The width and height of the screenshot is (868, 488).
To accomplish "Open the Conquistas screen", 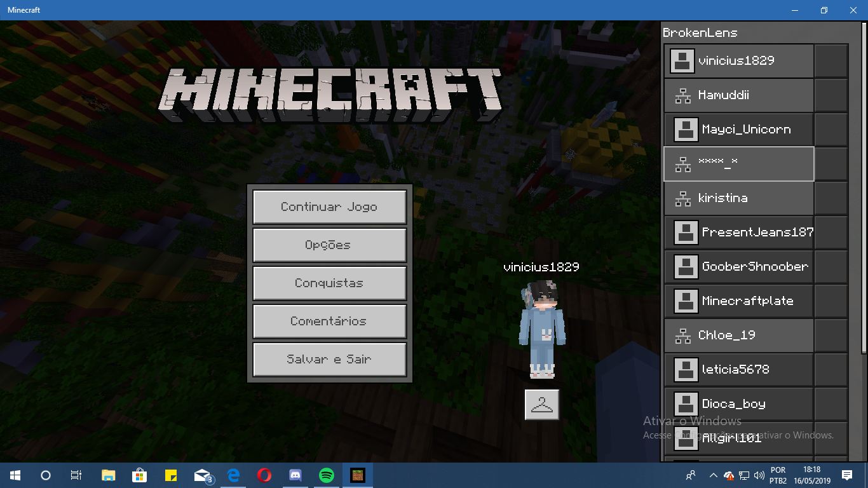I will (x=329, y=283).
